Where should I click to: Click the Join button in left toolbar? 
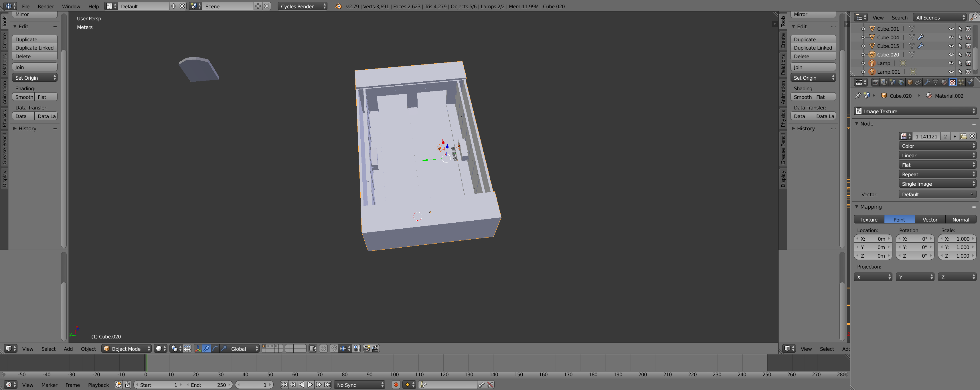tap(35, 67)
